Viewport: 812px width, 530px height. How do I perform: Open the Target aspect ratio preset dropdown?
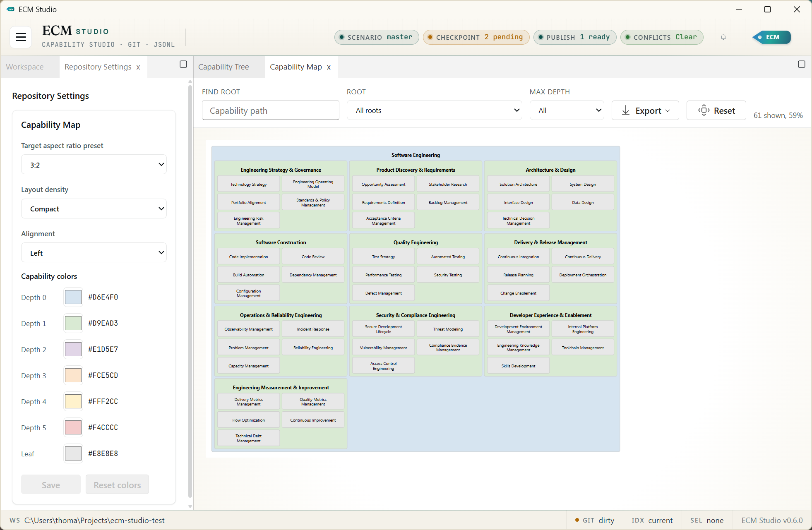94,164
